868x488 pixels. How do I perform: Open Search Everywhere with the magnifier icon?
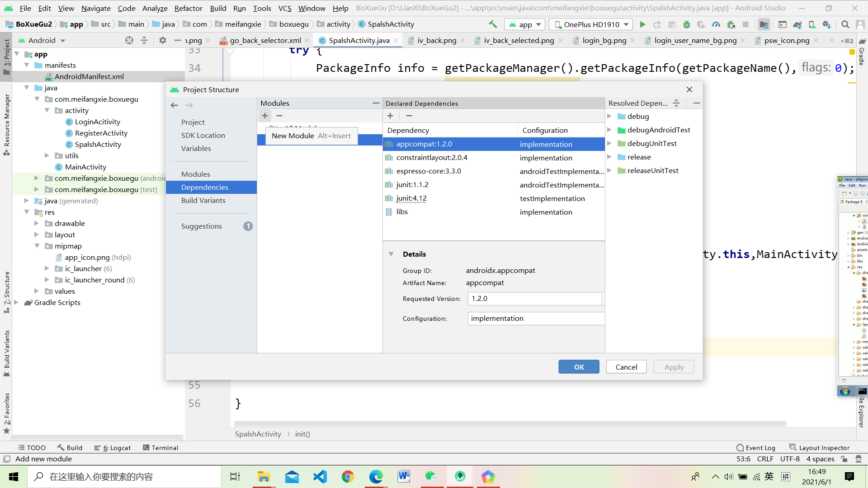pos(845,24)
